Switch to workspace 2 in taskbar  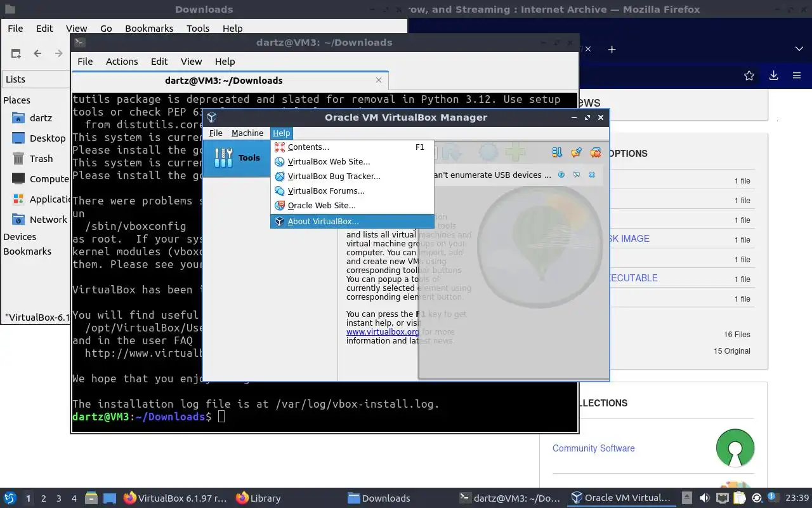[x=43, y=498]
